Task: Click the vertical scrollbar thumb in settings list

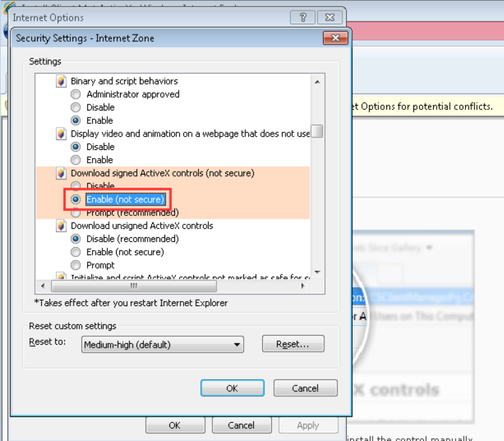Action: coord(317,131)
